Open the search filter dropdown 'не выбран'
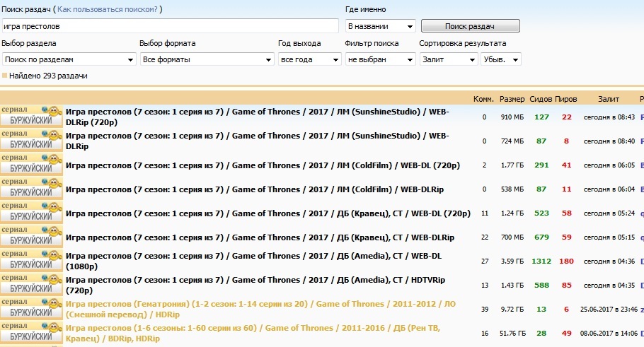 (380, 59)
